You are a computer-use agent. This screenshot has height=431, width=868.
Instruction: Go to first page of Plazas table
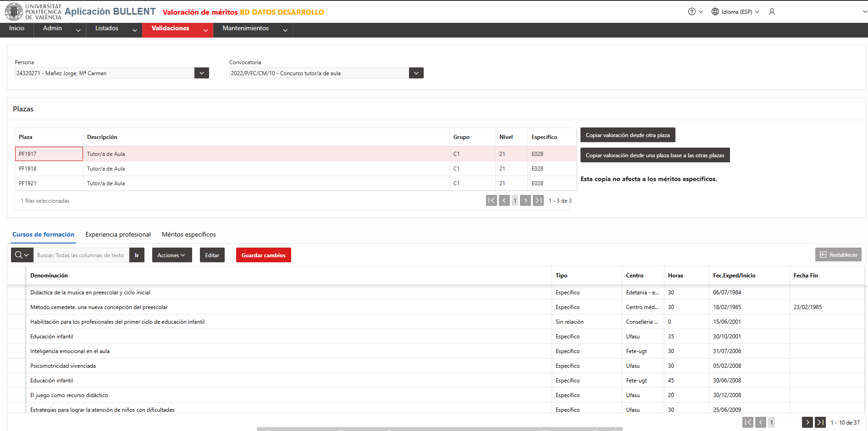tap(491, 200)
